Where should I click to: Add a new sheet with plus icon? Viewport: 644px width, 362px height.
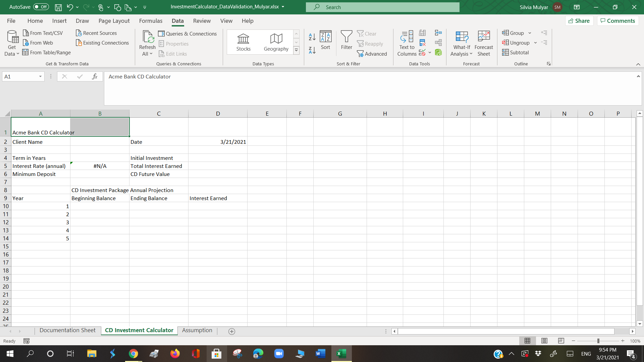point(232,331)
